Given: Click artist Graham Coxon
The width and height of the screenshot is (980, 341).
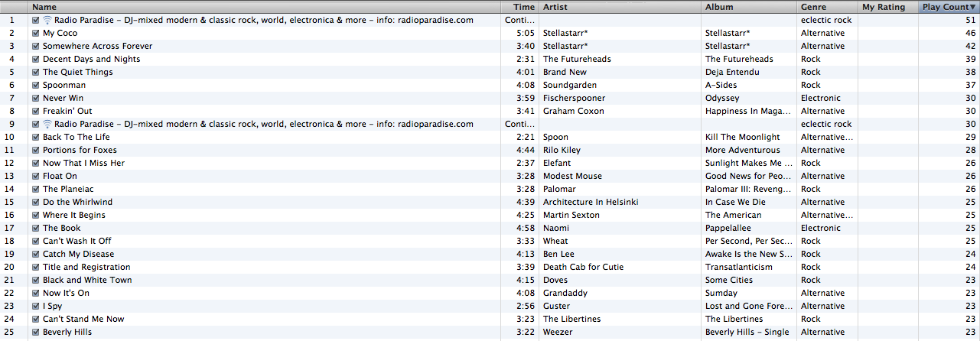Looking at the screenshot, I should point(573,112).
